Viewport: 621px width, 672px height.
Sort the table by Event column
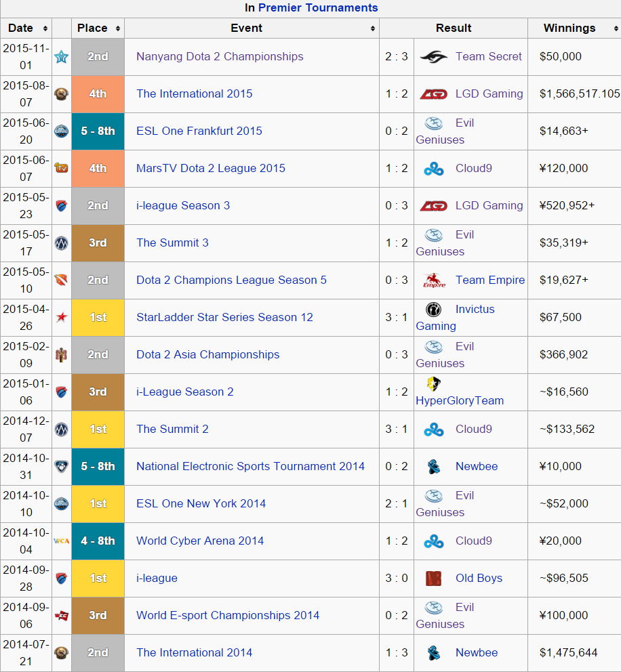coord(372,28)
